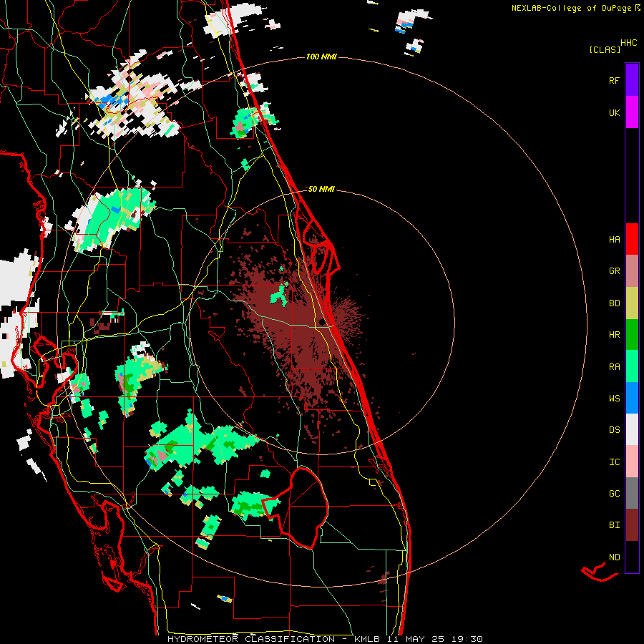Viewport: 644px width, 644px height.
Task: Click the GR legend color swatch
Action: click(x=632, y=271)
